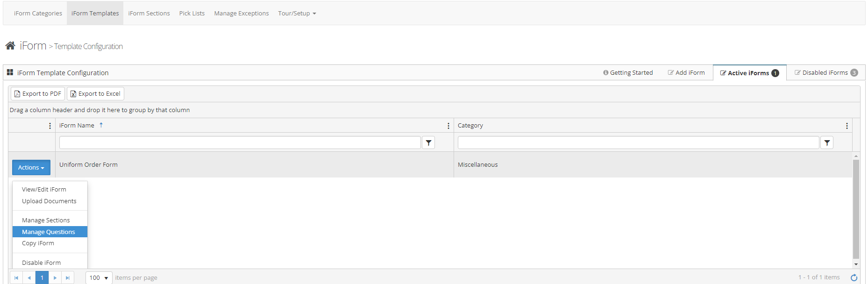Click the grid refresh icon
The width and height of the screenshot is (868, 284).
click(x=854, y=278)
